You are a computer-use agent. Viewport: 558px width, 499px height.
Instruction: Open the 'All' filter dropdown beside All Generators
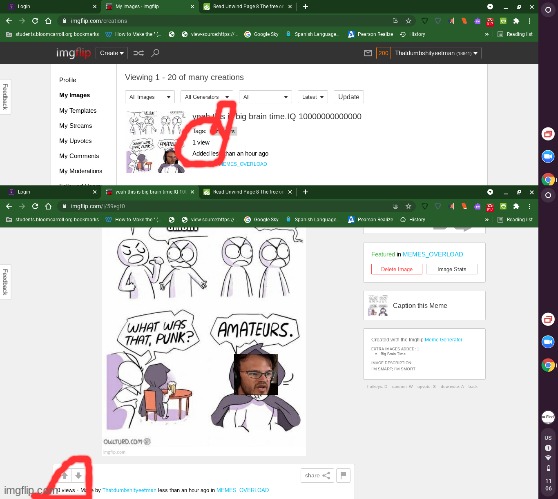click(265, 97)
